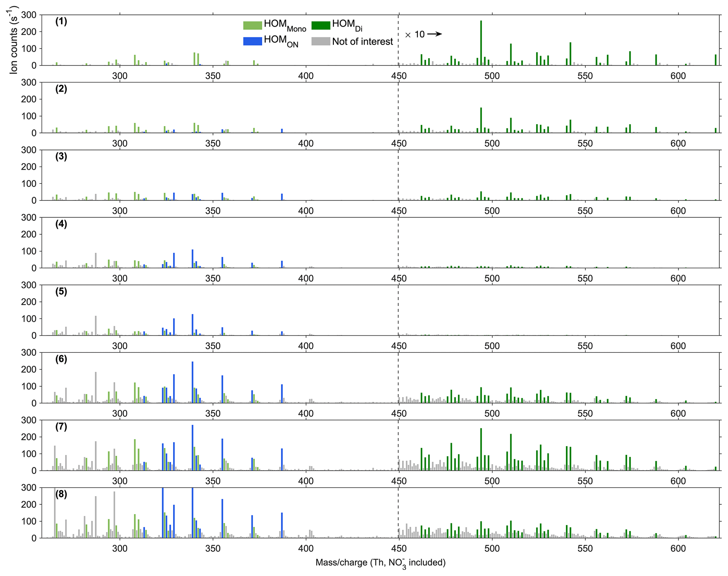Click the Not of interest legend label

point(362,42)
